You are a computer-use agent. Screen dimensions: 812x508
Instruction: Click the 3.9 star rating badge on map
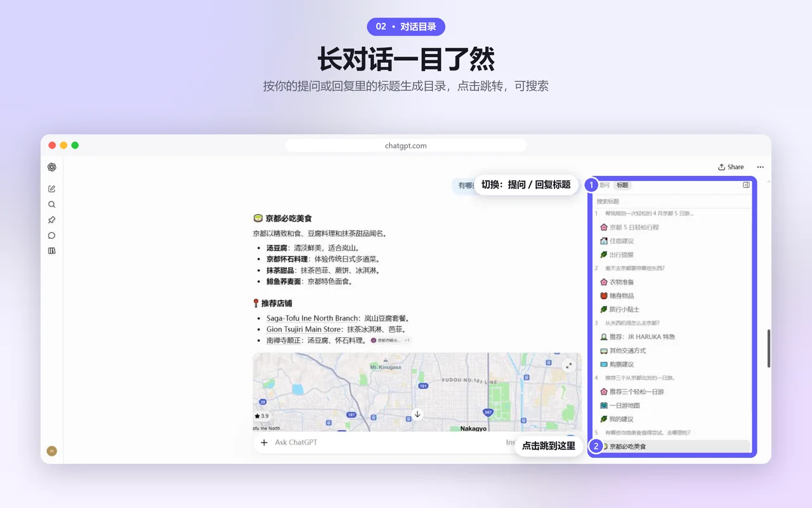click(x=261, y=416)
